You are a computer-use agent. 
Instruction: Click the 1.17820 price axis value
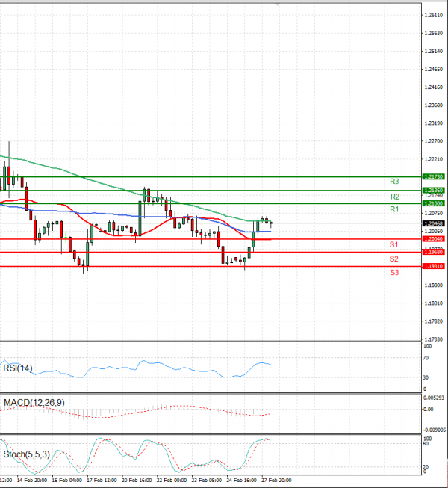point(434,321)
